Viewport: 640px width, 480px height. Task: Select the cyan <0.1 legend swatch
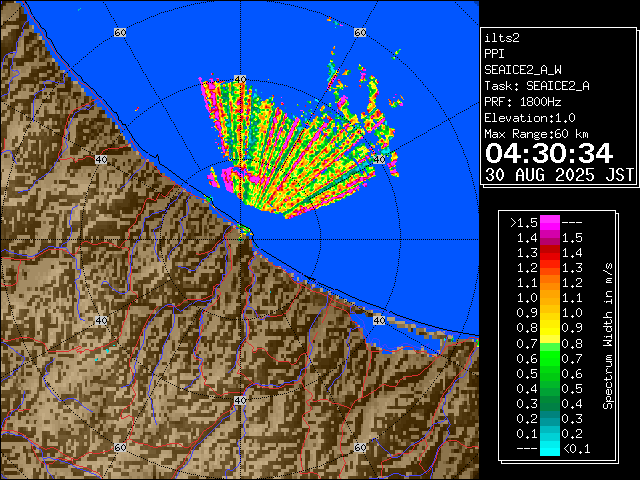tap(549, 448)
